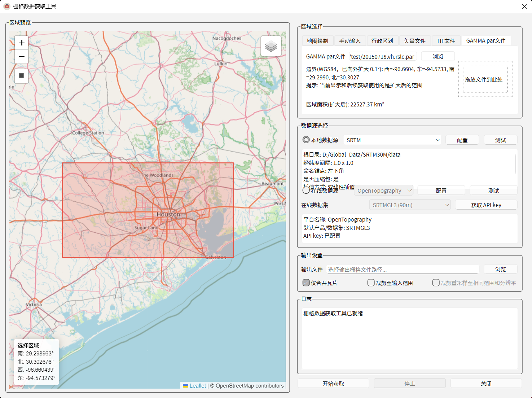Click the draw rectangle tool on map

pyautogui.click(x=22, y=76)
